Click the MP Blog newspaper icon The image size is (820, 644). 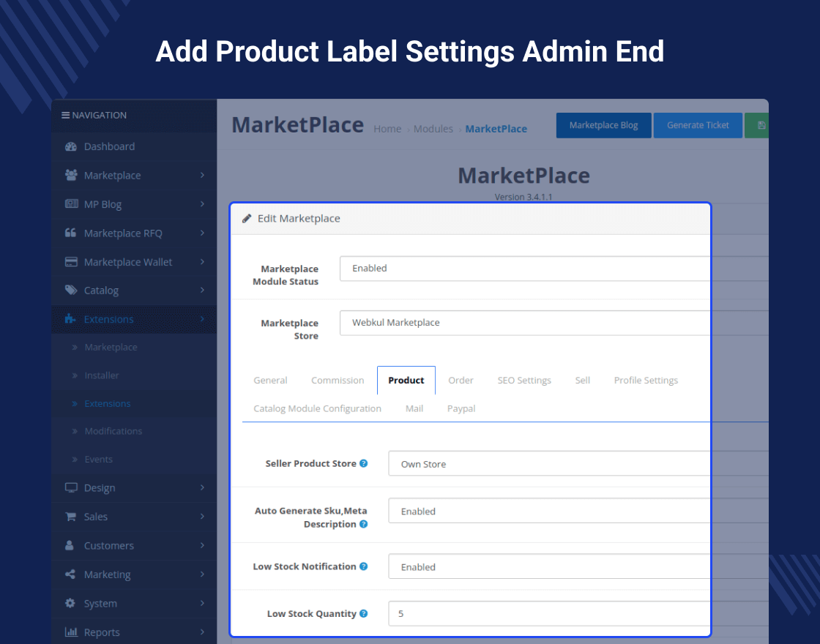(71, 204)
